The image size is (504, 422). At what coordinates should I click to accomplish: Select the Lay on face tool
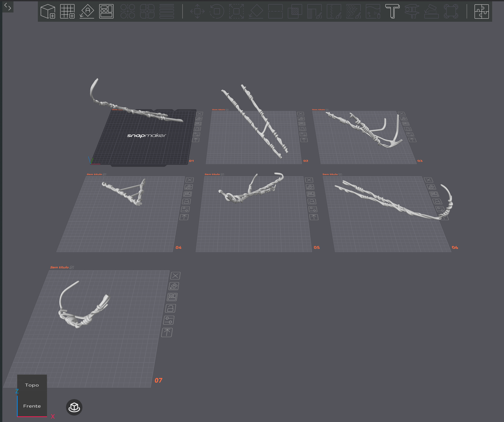(256, 11)
